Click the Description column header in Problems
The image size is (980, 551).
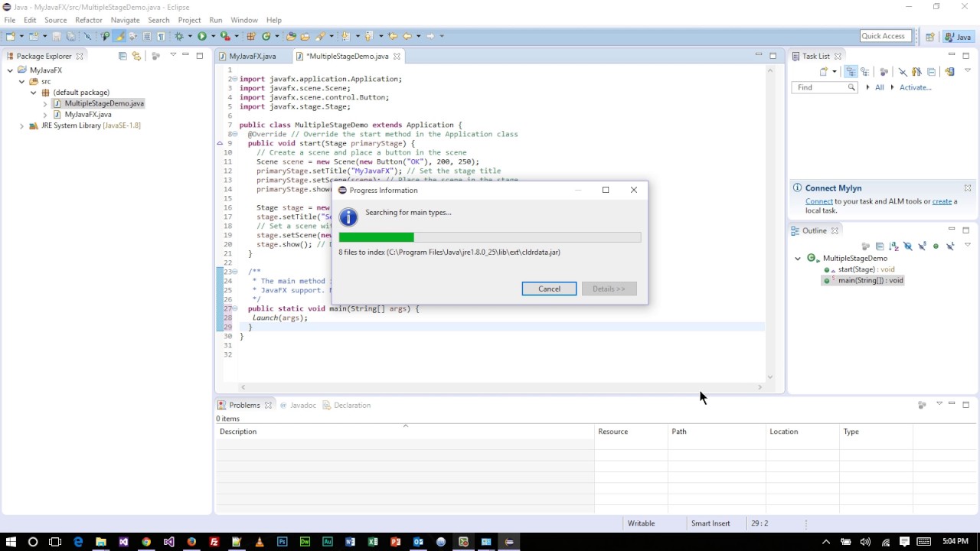click(x=405, y=432)
